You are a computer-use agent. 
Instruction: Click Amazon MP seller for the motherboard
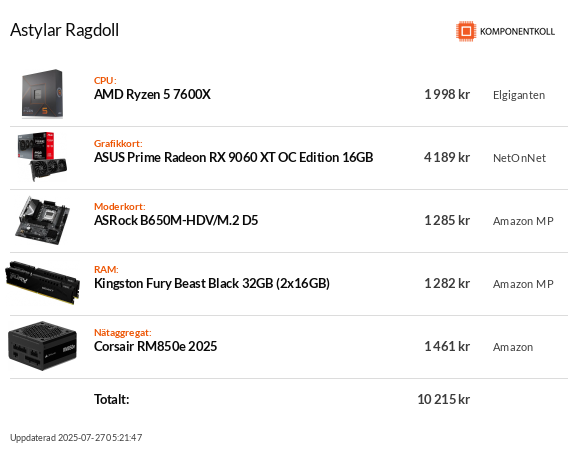coord(523,221)
